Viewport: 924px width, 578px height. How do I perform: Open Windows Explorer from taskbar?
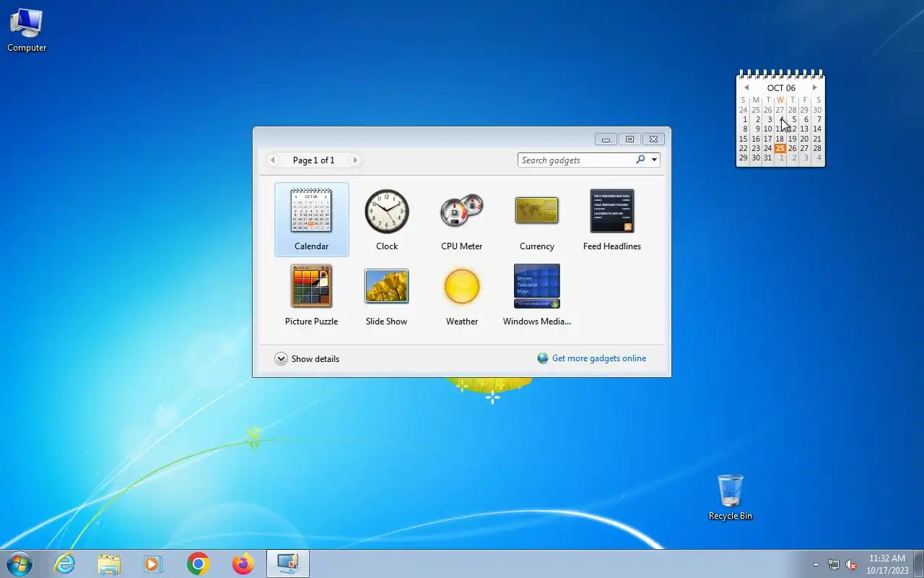(109, 564)
